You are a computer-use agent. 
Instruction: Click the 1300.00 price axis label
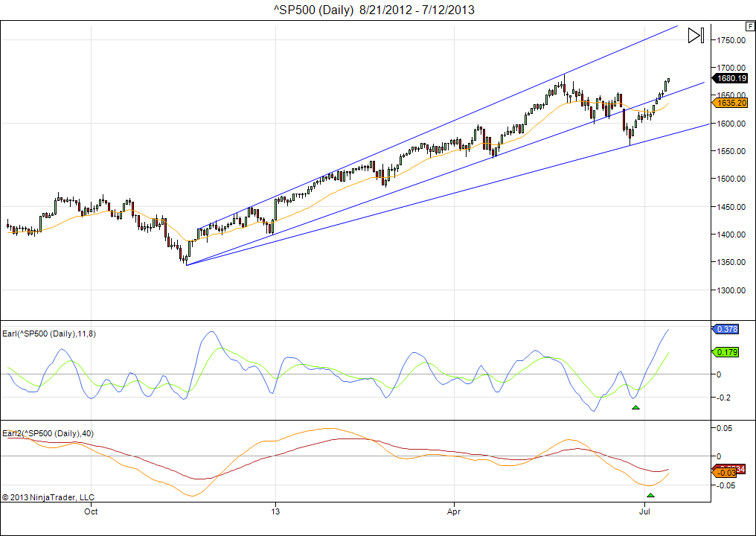(730, 290)
